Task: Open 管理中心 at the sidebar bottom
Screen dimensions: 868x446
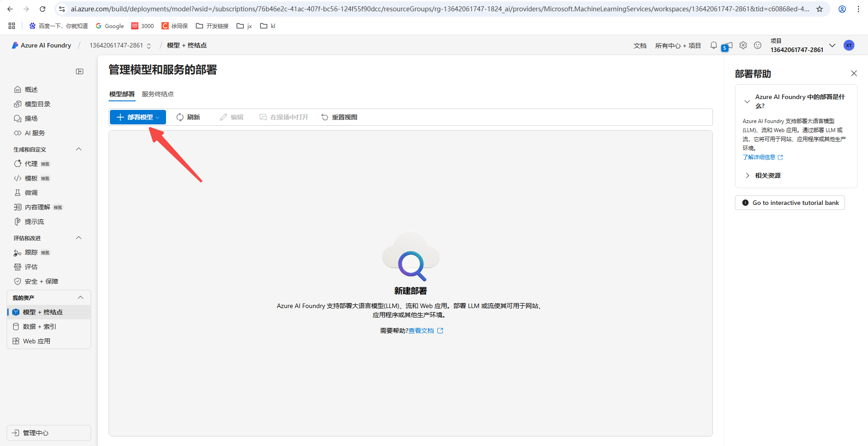Action: [x=49, y=433]
